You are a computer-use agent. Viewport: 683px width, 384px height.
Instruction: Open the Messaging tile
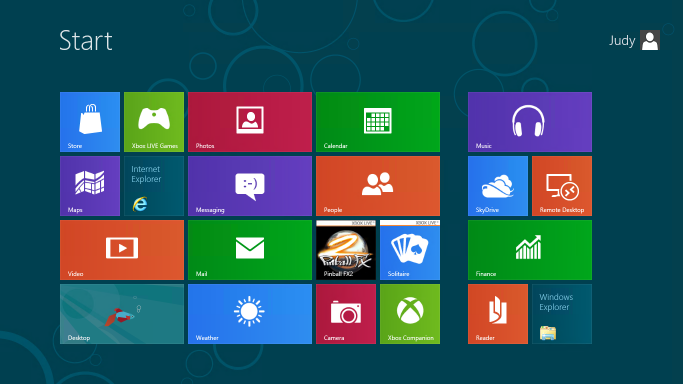[x=250, y=186]
